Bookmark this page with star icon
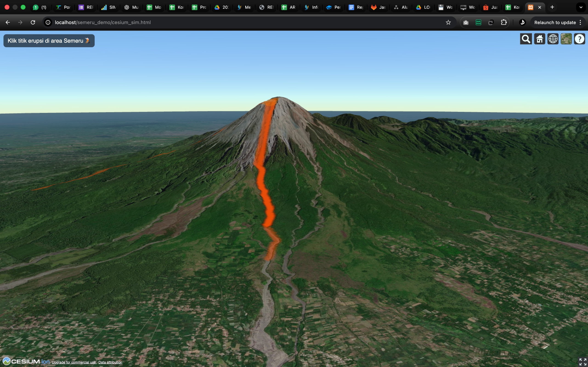Viewport: 588px width, 367px height. (448, 22)
